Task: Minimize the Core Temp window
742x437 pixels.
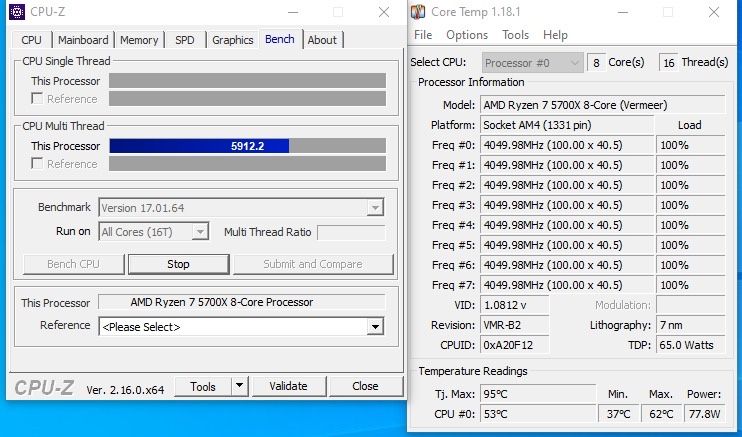Action: [x=623, y=12]
